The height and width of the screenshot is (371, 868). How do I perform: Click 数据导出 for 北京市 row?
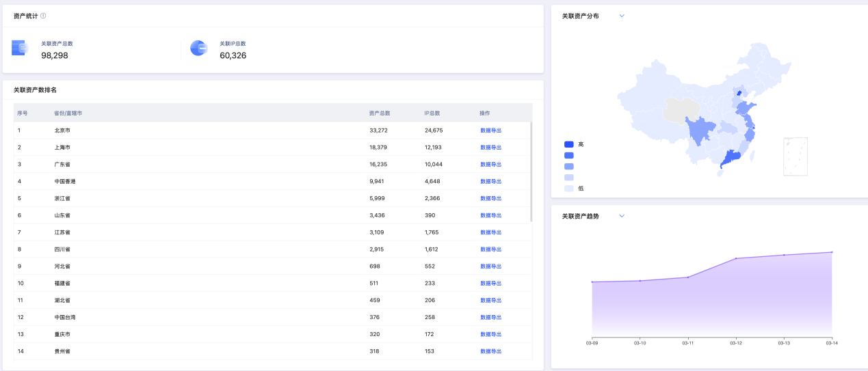tap(490, 130)
